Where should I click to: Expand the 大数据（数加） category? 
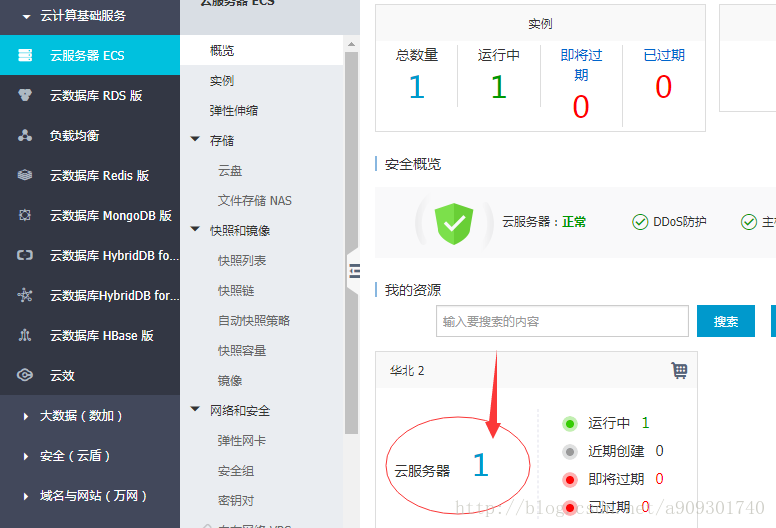26,416
